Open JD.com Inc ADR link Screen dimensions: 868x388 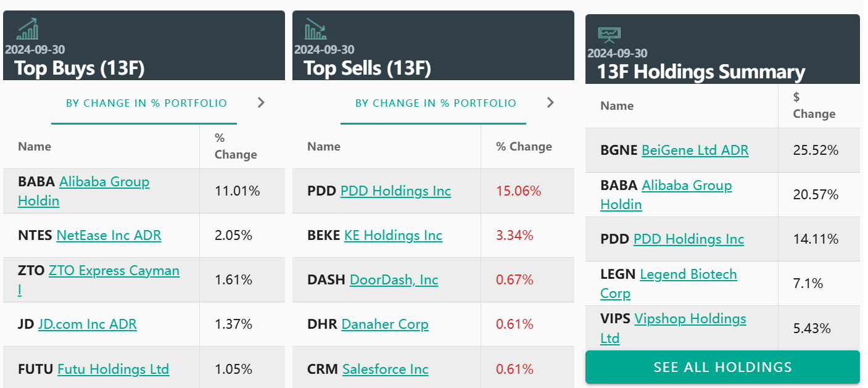87,324
